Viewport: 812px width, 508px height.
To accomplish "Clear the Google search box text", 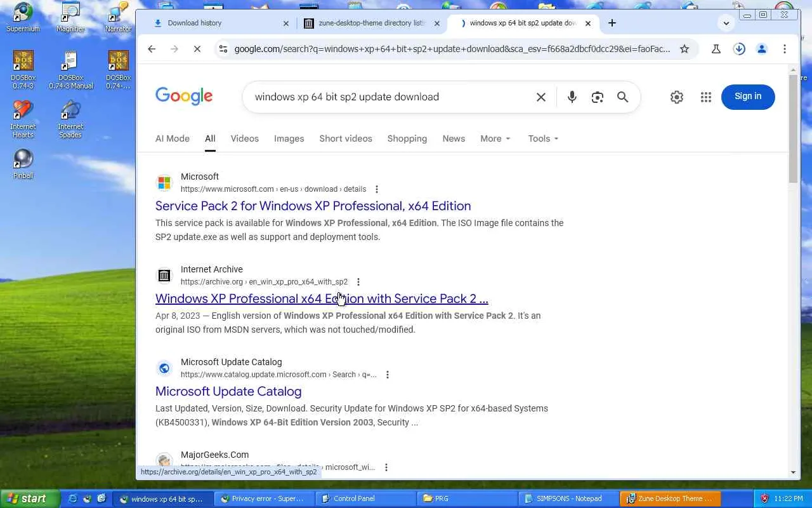I will click(541, 97).
